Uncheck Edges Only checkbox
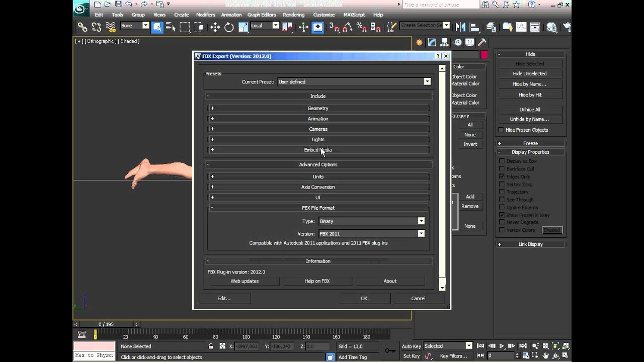This screenshot has height=362, width=644. click(x=502, y=176)
